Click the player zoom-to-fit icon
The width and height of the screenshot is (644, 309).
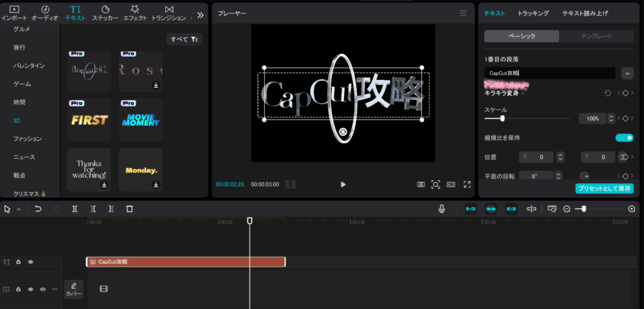pos(436,184)
